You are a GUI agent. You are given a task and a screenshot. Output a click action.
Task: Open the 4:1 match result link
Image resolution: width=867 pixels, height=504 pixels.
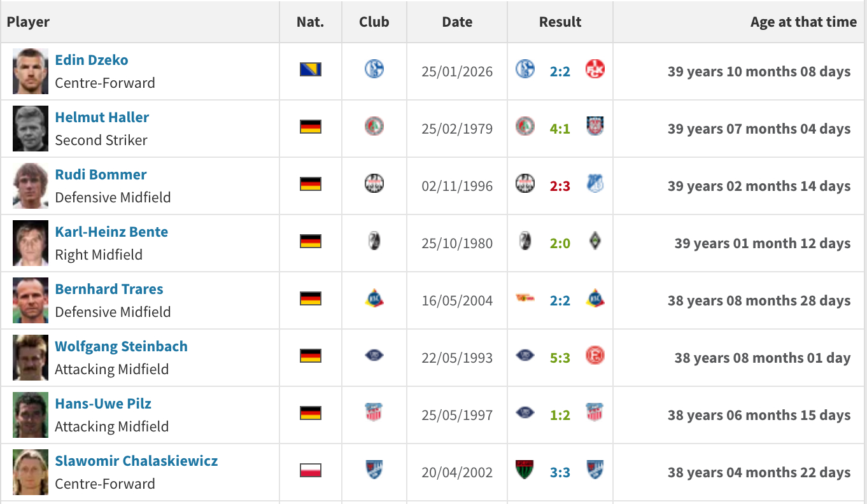(560, 129)
